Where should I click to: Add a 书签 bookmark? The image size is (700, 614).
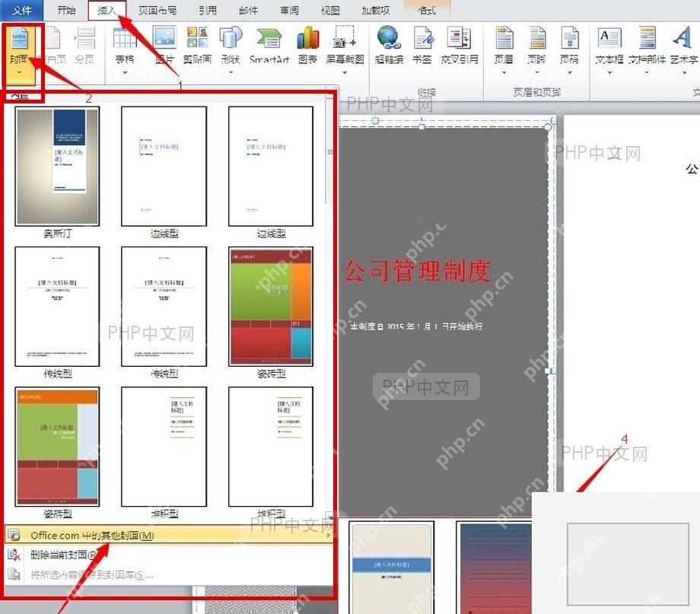pyautogui.click(x=422, y=46)
